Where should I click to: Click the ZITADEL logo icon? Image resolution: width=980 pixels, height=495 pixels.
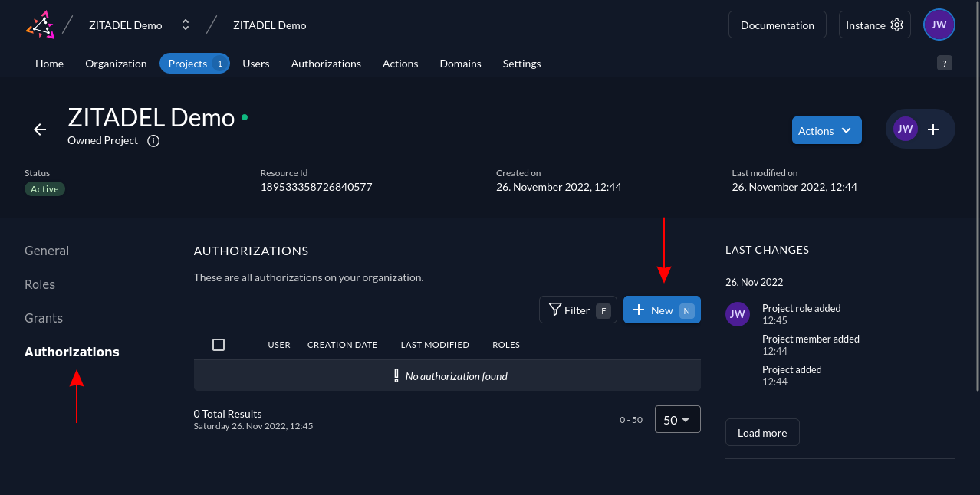[41, 25]
